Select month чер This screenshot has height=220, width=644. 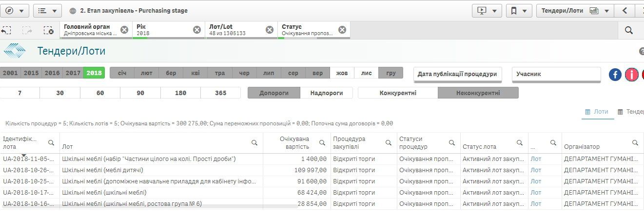pos(244,73)
